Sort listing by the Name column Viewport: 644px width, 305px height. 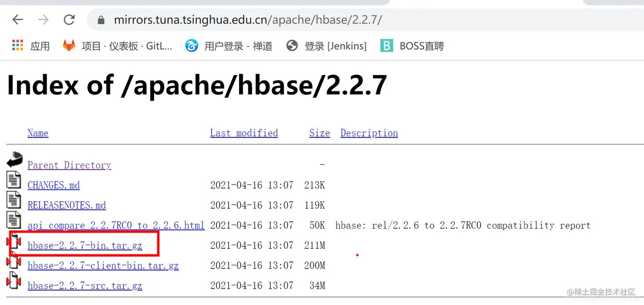click(38, 133)
